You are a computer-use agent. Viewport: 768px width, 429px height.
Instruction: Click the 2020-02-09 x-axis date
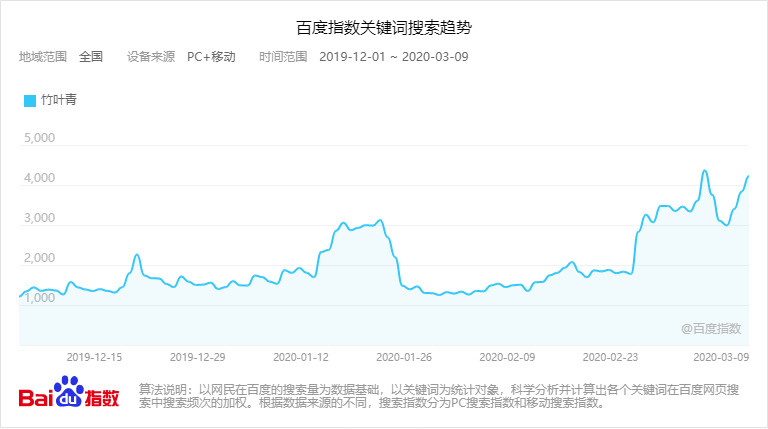click(507, 358)
